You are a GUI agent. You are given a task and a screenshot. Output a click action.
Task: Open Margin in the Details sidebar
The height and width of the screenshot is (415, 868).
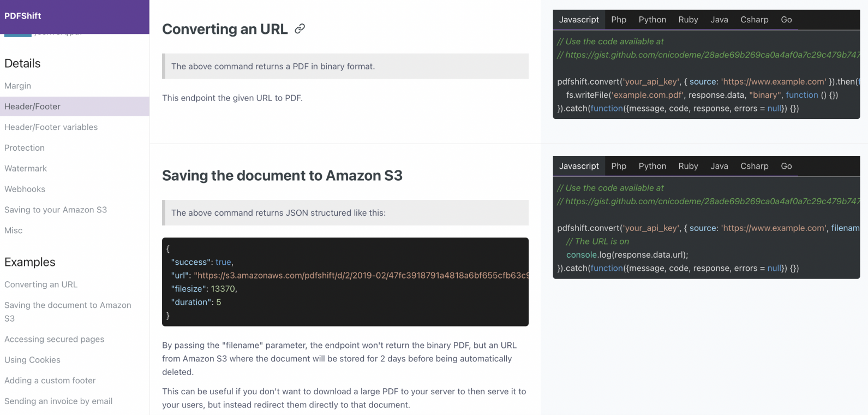pyautogui.click(x=17, y=86)
